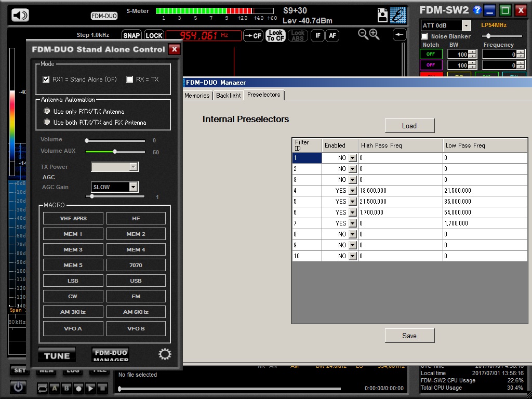The width and height of the screenshot is (532, 399).
Task: Uncheck RX1 = Stand Alone (CF)
Action: click(x=46, y=79)
